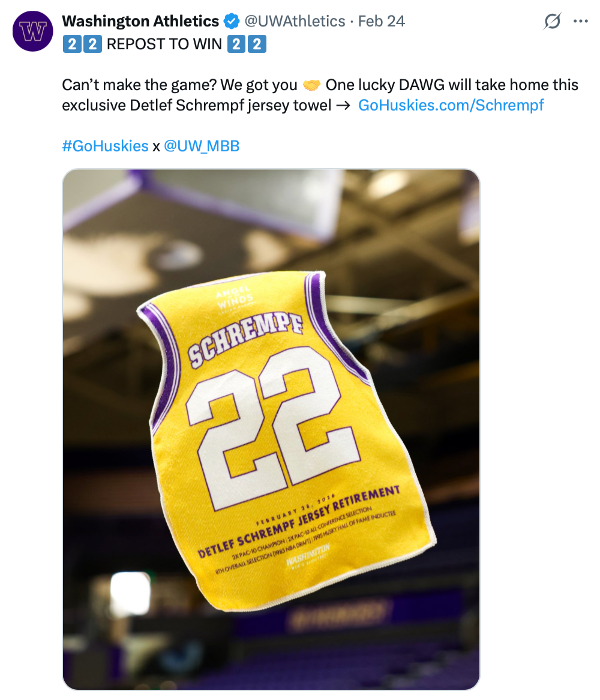
Task: Open the Feb 24 post timestamp
Action: (x=381, y=22)
